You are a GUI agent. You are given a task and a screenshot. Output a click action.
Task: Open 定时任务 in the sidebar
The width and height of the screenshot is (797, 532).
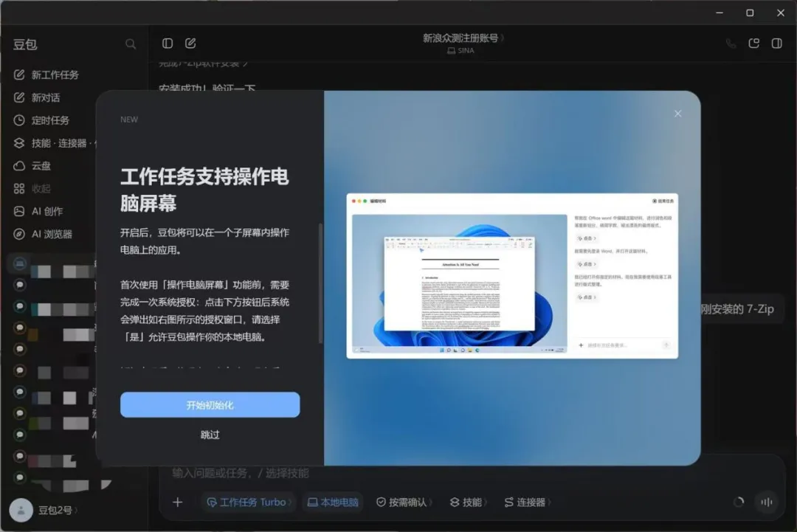pyautogui.click(x=41, y=120)
